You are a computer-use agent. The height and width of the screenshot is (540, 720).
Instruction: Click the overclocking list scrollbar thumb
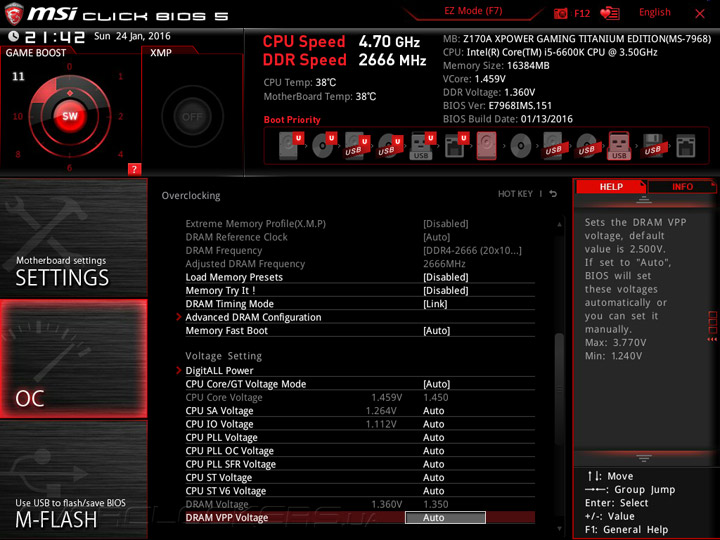pos(559,389)
